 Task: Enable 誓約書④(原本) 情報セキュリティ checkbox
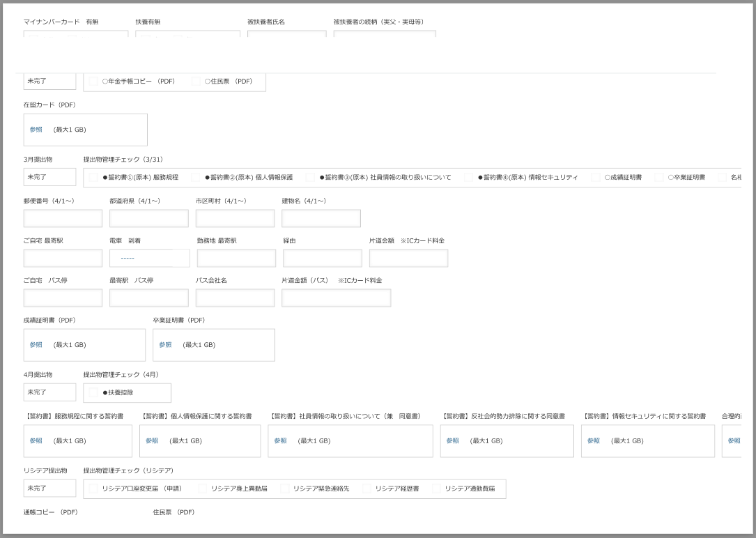click(469, 178)
